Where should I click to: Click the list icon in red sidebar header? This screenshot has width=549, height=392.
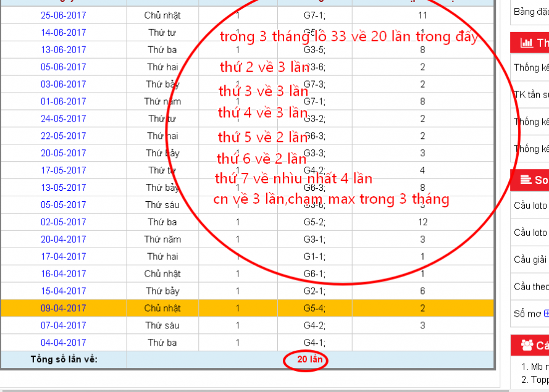(x=526, y=180)
